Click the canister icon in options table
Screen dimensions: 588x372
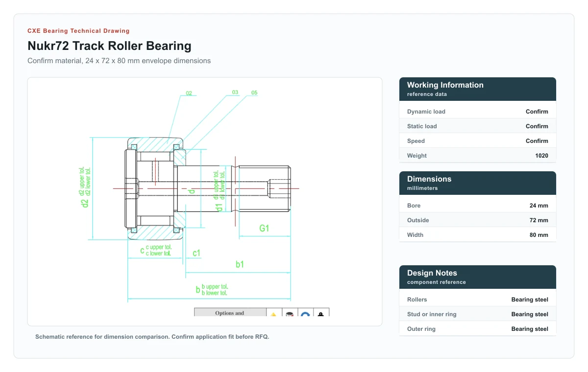pos(290,314)
